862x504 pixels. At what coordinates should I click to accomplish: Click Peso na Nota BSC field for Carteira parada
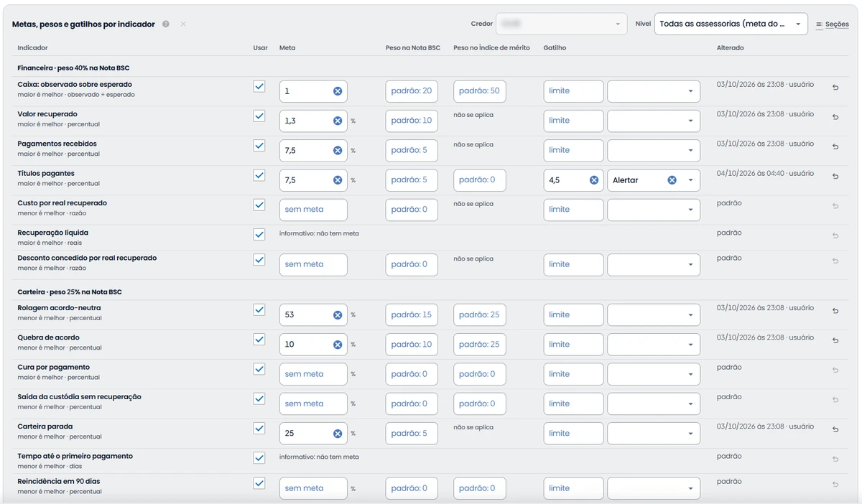coord(412,434)
